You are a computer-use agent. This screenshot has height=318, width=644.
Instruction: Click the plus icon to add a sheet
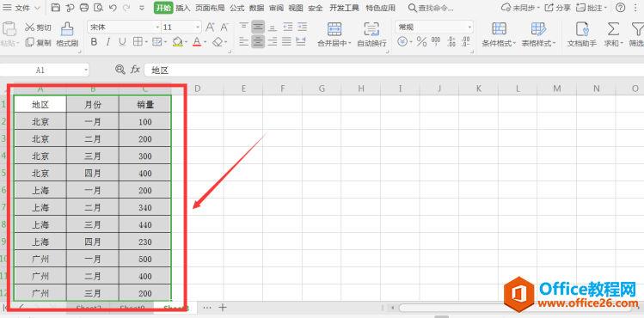coord(223,308)
